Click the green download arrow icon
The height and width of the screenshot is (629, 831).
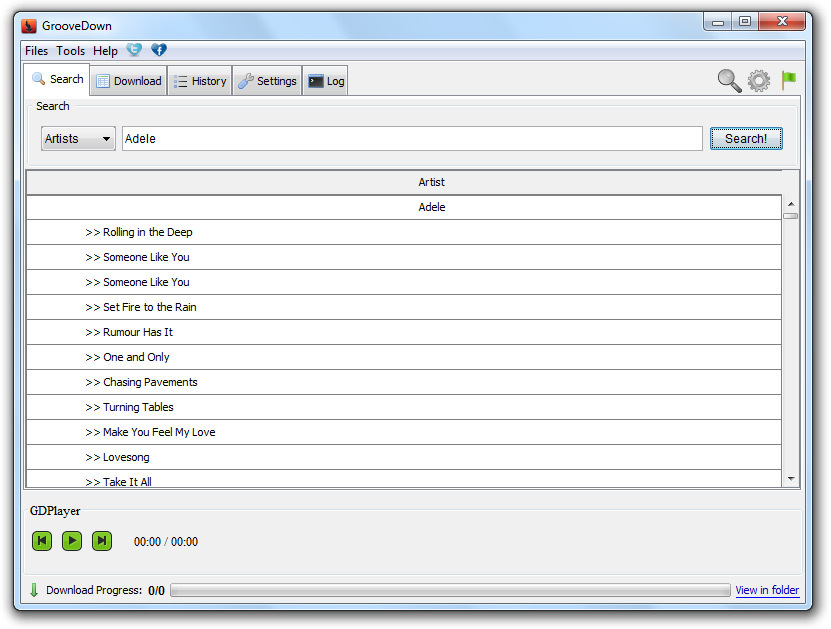pyautogui.click(x=34, y=590)
